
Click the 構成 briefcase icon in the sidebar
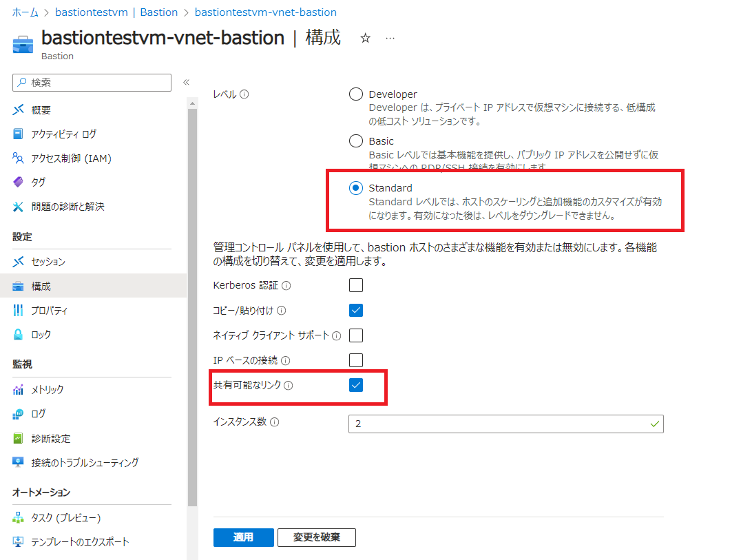pos(18,286)
